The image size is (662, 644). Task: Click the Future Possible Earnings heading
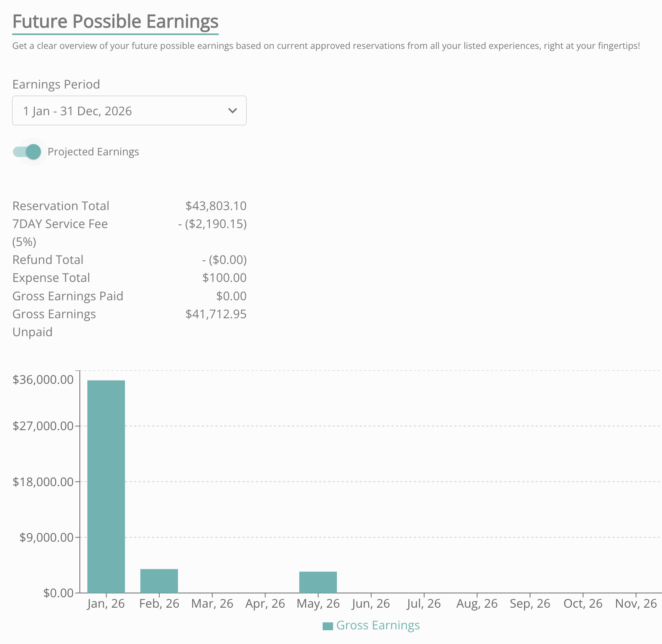pyautogui.click(x=115, y=22)
